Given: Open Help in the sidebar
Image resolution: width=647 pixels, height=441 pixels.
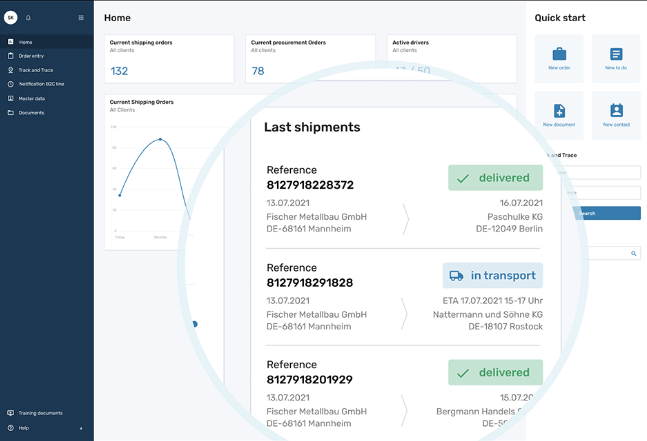Looking at the screenshot, I should [24, 428].
